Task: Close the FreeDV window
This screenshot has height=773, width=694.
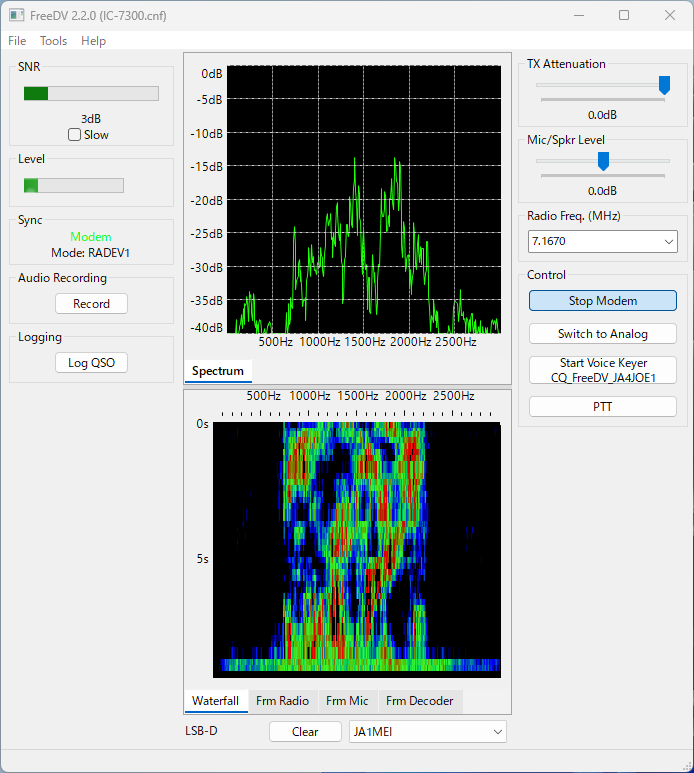Action: click(670, 15)
